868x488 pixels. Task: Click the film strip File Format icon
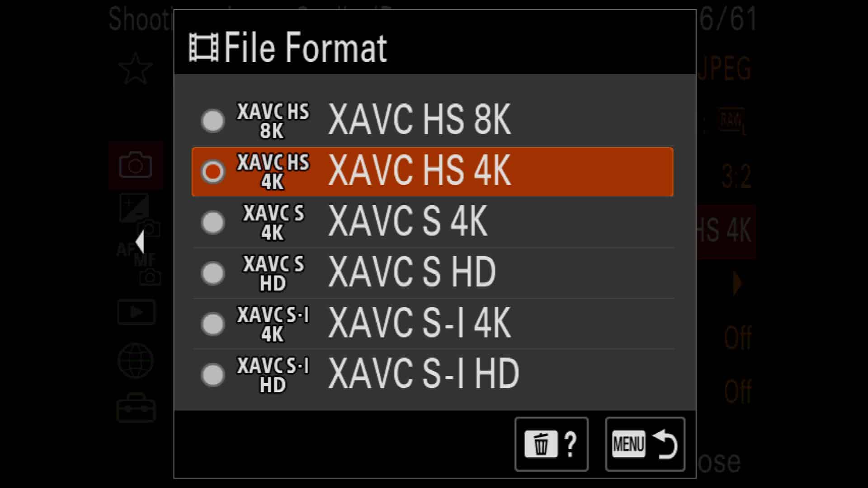203,47
